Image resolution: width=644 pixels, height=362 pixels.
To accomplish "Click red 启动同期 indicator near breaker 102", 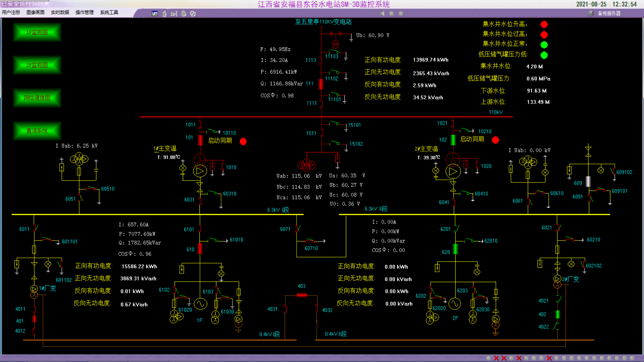I will click(x=495, y=140).
